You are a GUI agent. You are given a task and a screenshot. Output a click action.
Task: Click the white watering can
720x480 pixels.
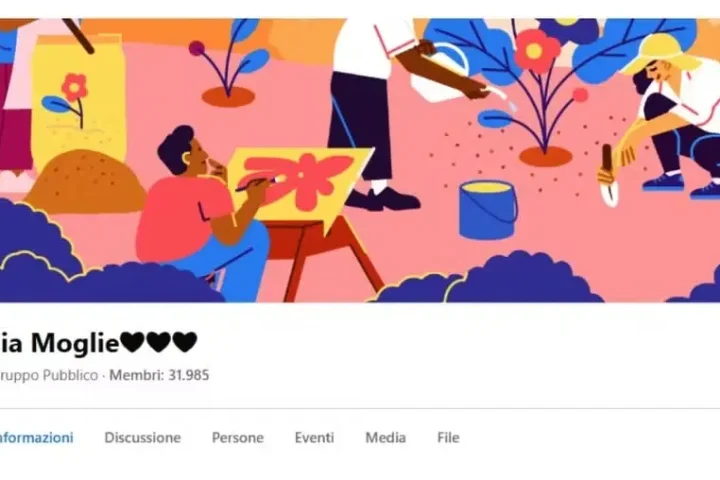[x=441, y=73]
